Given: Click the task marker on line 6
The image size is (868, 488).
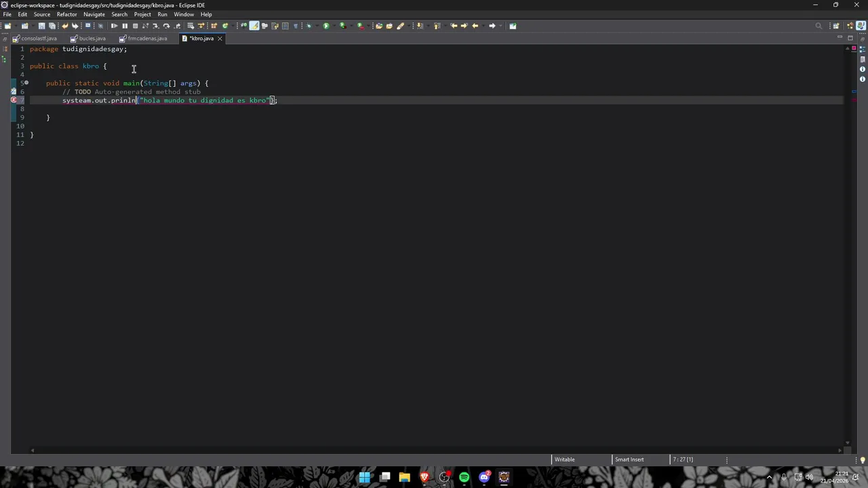Looking at the screenshot, I should pyautogui.click(x=14, y=91).
